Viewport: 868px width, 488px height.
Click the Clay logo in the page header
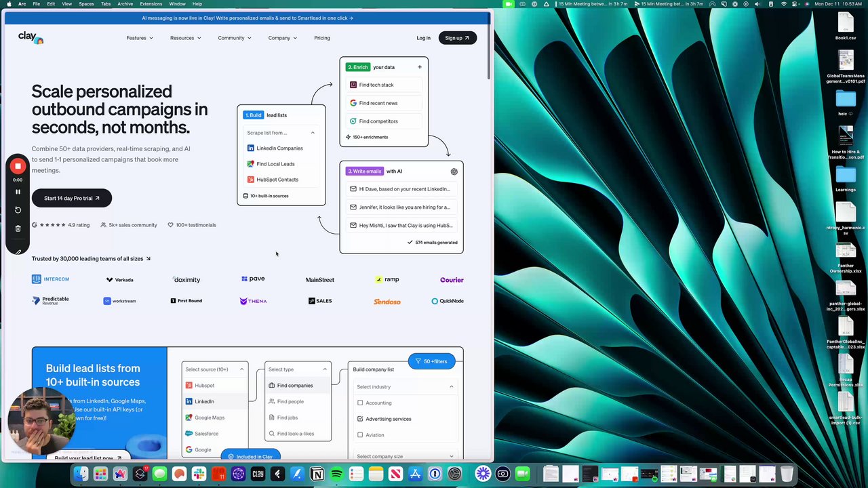[31, 37]
